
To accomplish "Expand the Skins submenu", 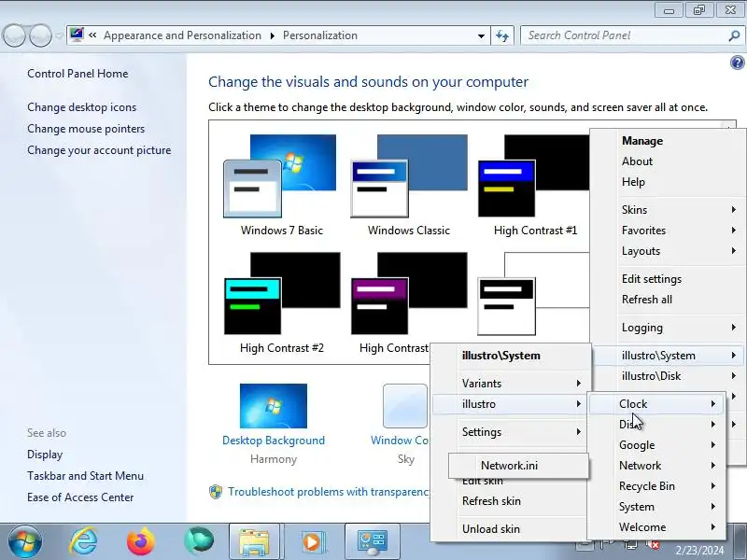I will 669,210.
